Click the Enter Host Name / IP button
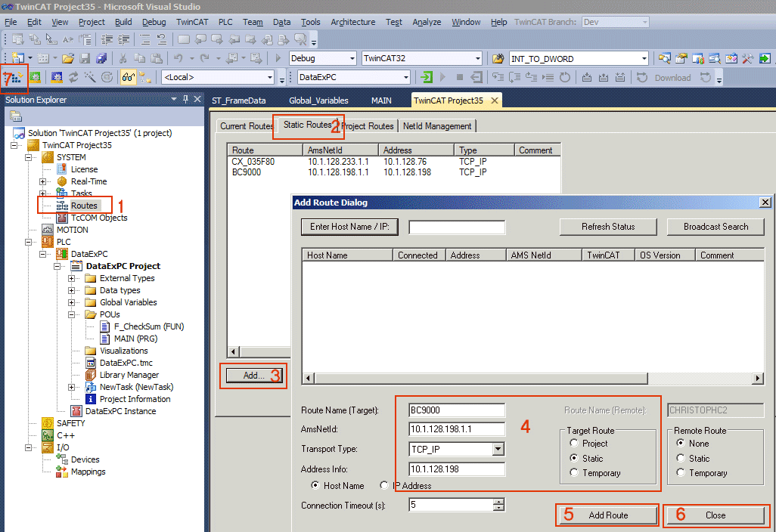The width and height of the screenshot is (776, 532). coord(349,227)
